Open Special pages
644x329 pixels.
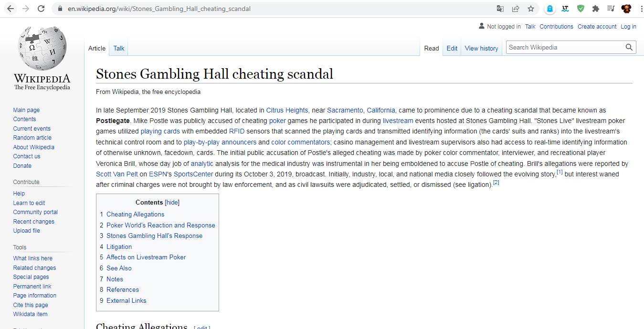[x=31, y=277]
